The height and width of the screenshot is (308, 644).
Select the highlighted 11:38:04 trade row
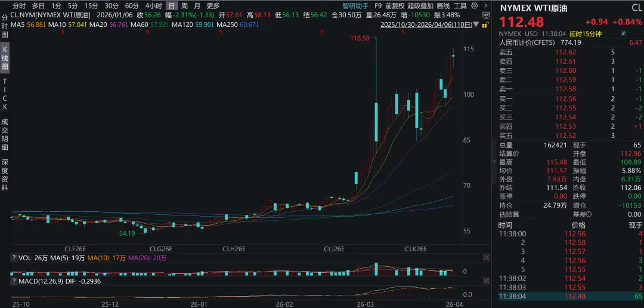(571, 296)
